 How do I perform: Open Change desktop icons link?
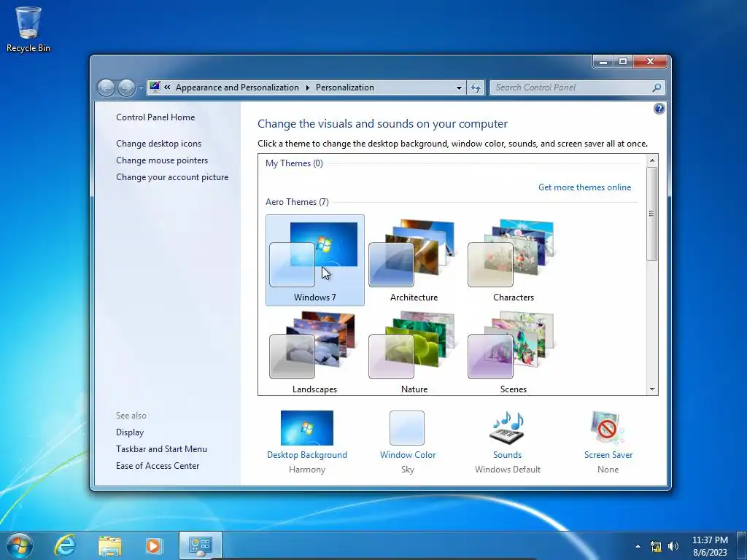click(158, 144)
